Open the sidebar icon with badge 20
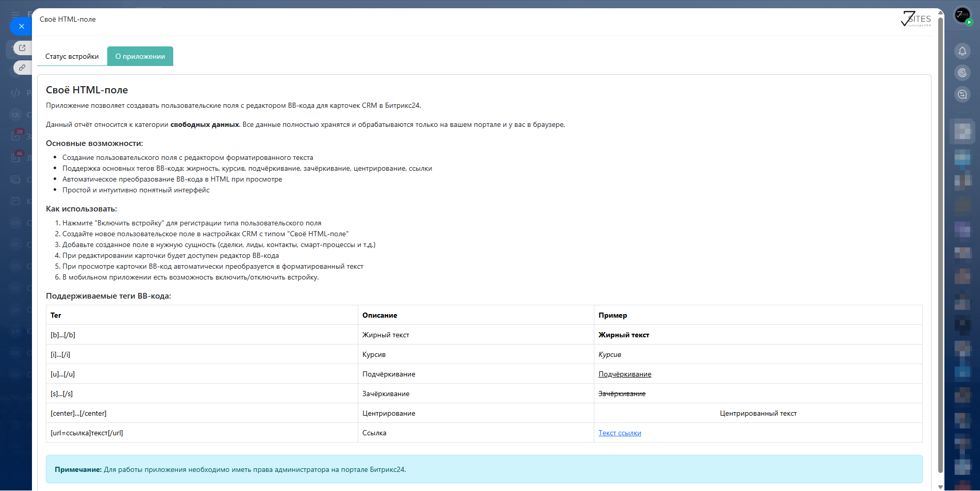This screenshot has width=980, height=491. click(x=16, y=136)
